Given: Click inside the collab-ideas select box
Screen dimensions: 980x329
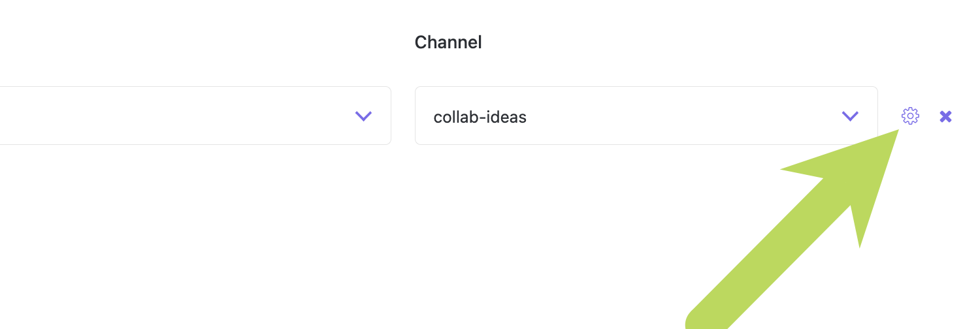Looking at the screenshot, I should tap(645, 116).
